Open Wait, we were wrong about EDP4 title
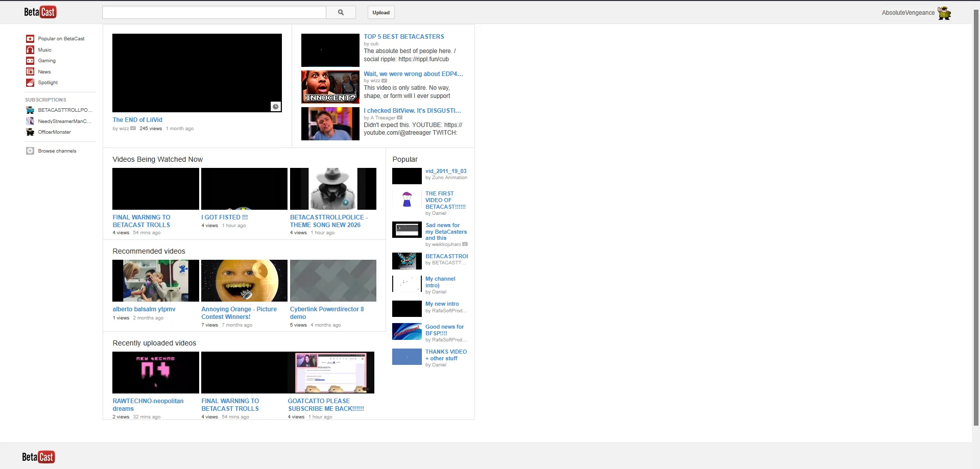The width and height of the screenshot is (980, 469). (x=413, y=74)
